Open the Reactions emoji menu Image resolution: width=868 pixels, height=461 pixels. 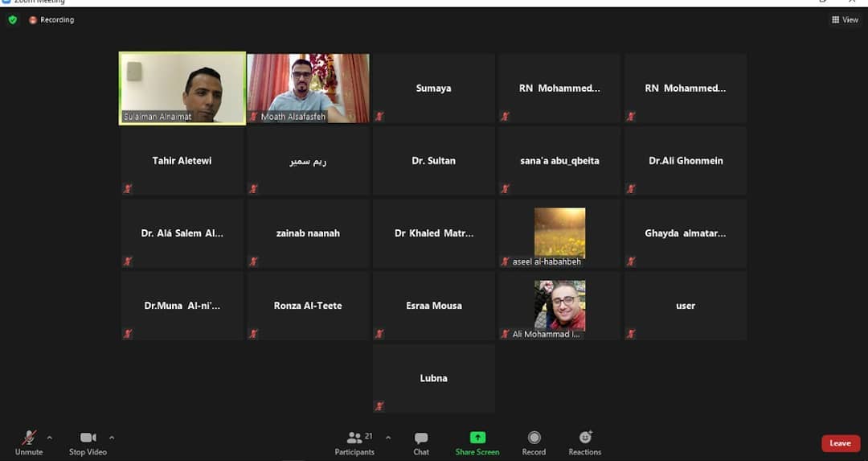[x=585, y=438]
